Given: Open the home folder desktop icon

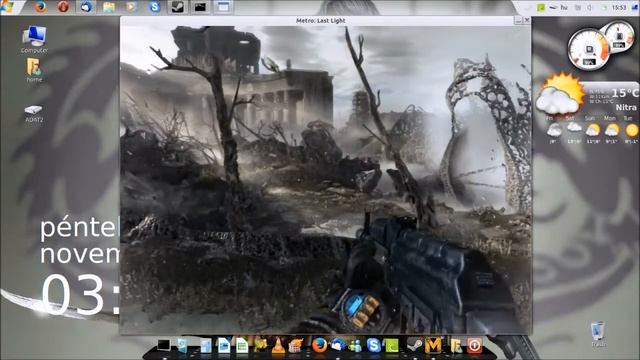Looking at the screenshot, I should (34, 70).
